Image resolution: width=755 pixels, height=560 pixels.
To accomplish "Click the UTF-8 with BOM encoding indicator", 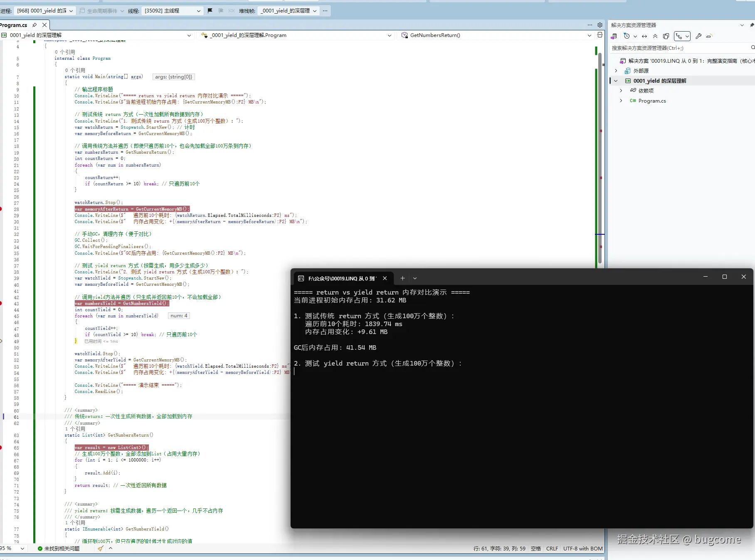I will (582, 548).
